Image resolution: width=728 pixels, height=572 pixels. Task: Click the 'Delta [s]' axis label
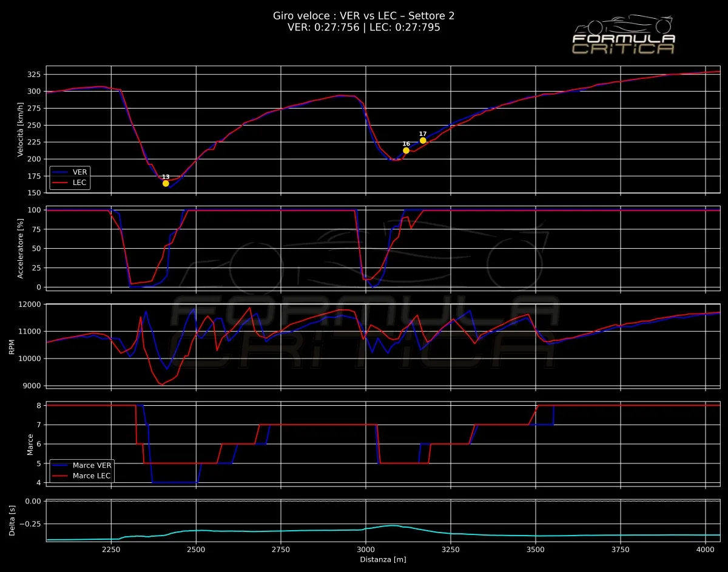click(x=12, y=520)
